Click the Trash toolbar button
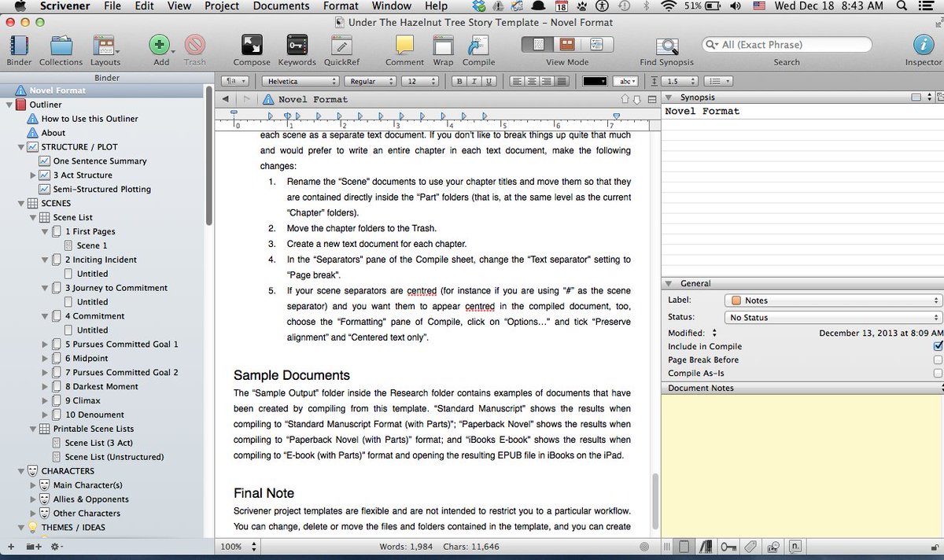The image size is (944, 560). 194,46
